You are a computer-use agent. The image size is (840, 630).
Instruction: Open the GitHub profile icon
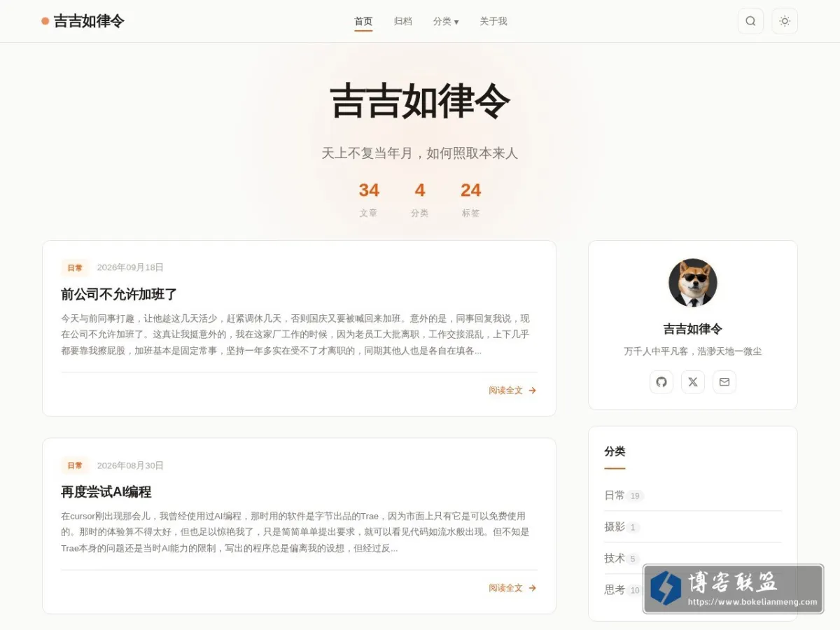point(661,382)
